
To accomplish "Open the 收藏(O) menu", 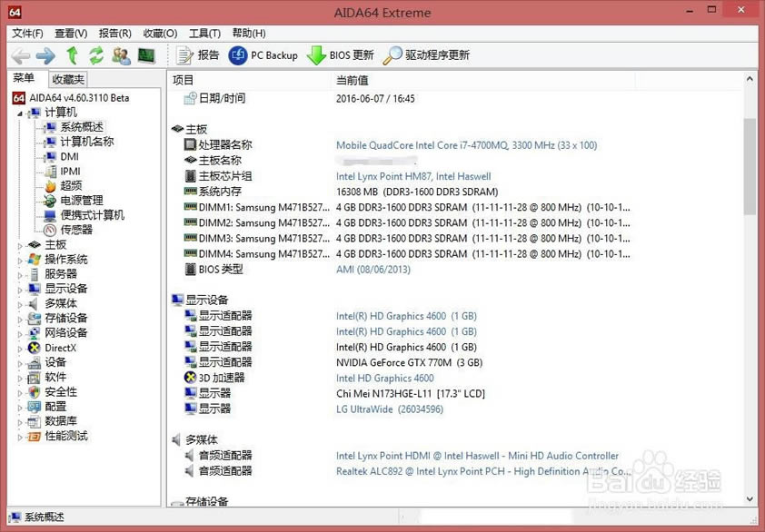I will [160, 34].
